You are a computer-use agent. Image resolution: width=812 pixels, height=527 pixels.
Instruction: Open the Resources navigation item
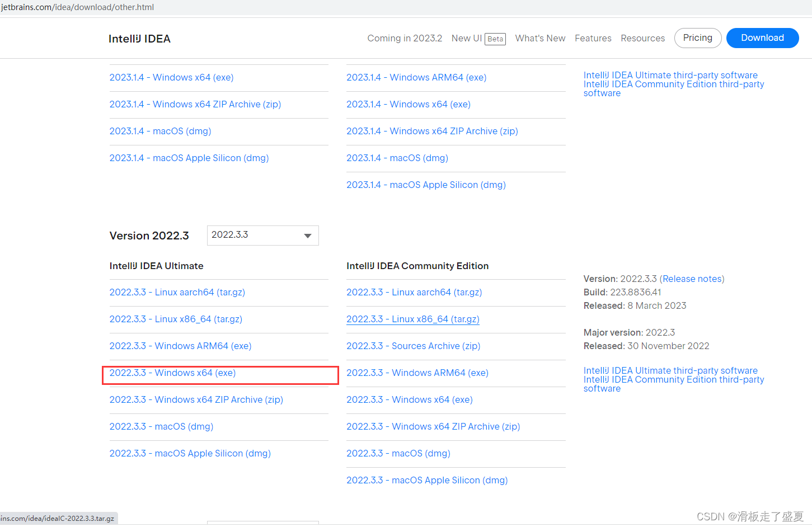(642, 38)
